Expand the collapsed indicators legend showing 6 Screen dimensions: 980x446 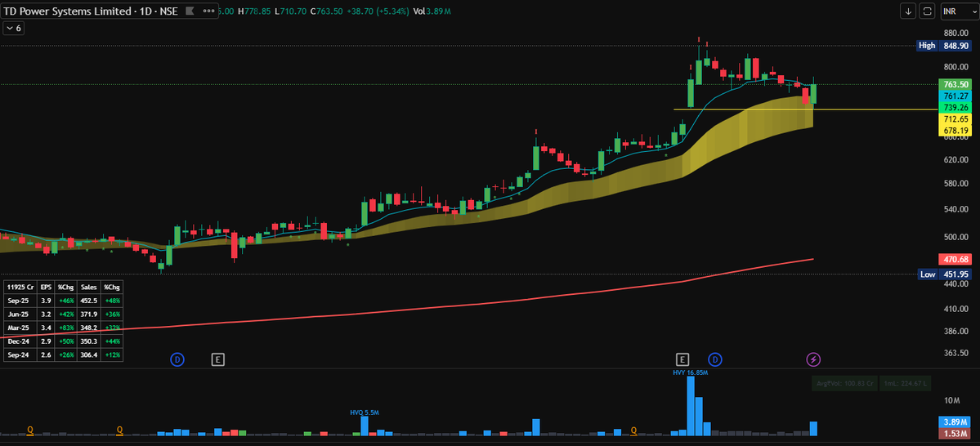pyautogui.click(x=14, y=28)
